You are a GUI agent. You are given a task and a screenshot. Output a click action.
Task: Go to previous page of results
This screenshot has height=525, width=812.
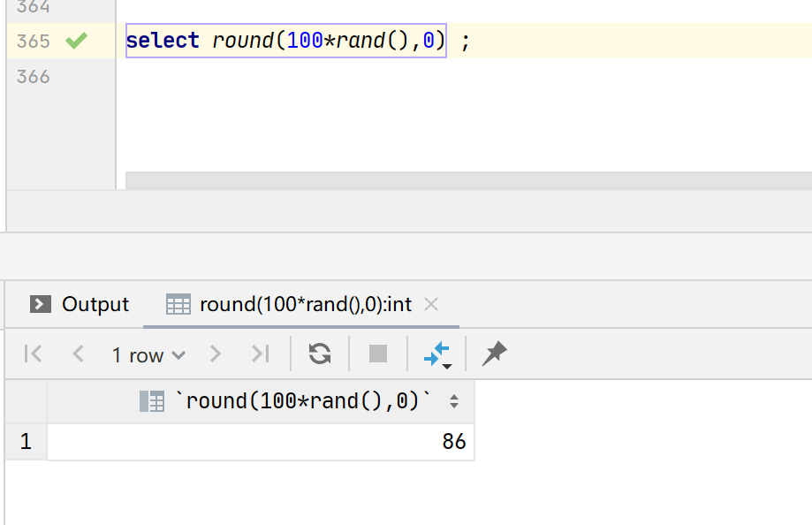click(79, 354)
